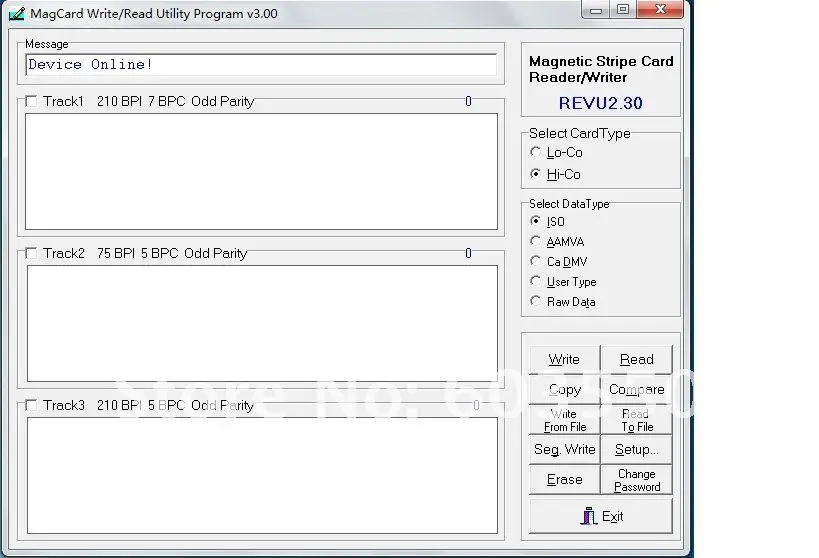Select the User Type data option
Viewport: 819px width, 558px height.
point(535,281)
